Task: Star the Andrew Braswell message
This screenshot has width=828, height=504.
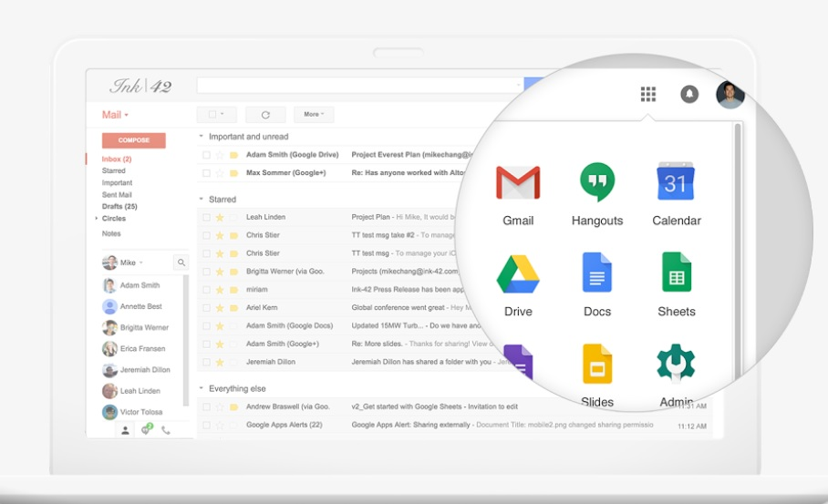Action: (x=220, y=406)
